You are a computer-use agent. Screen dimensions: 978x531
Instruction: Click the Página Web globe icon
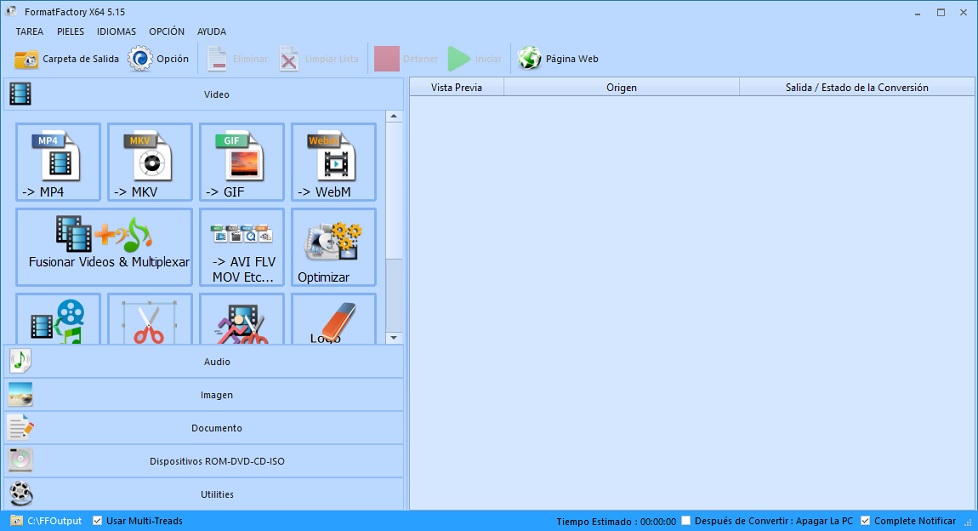530,59
